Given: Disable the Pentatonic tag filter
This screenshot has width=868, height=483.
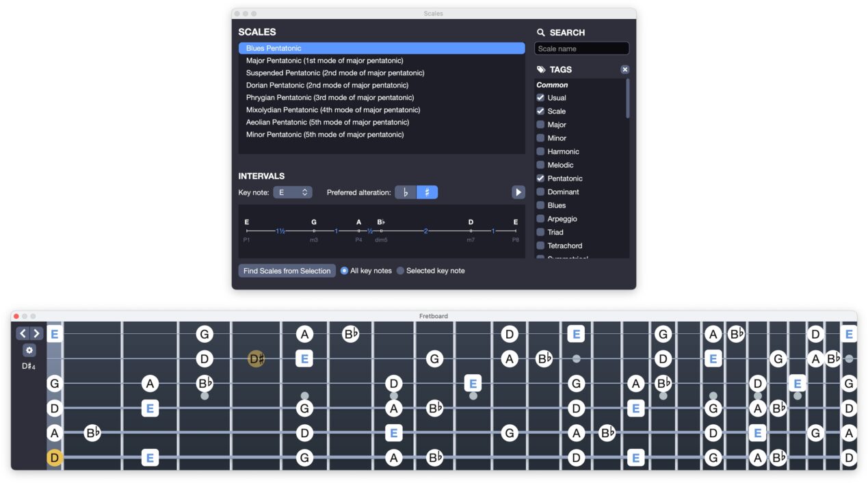Looking at the screenshot, I should [540, 178].
